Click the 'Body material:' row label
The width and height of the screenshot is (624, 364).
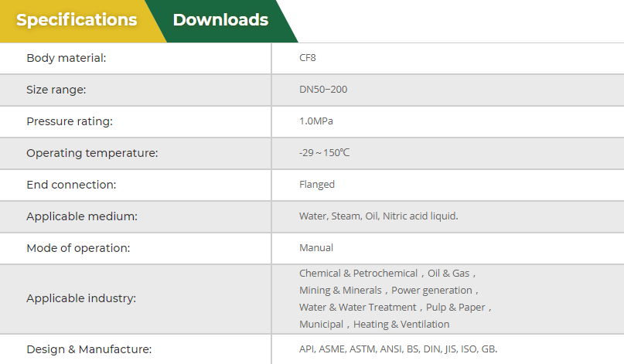pos(66,58)
